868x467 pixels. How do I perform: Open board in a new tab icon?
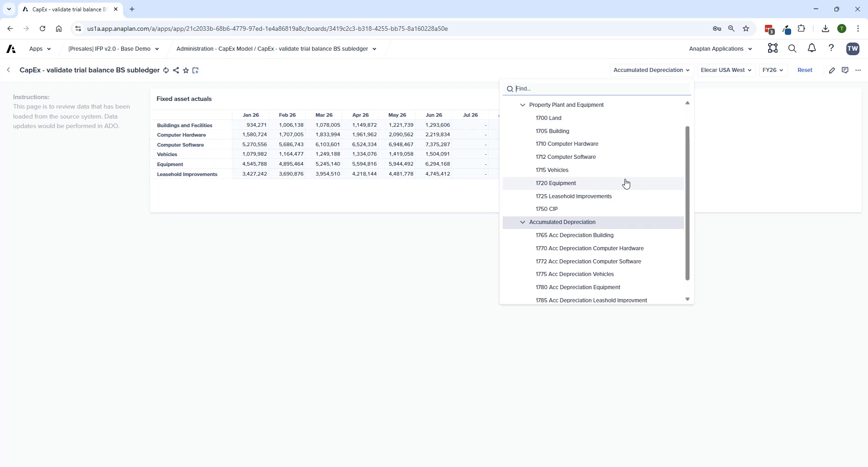click(196, 70)
